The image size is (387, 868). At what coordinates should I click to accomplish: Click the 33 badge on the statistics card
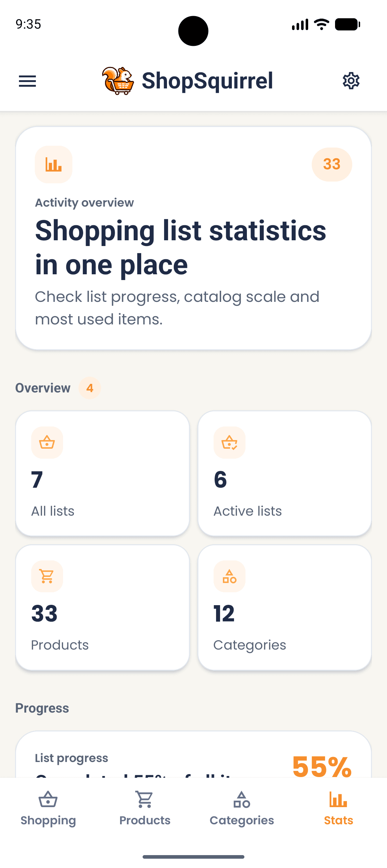coord(332,164)
